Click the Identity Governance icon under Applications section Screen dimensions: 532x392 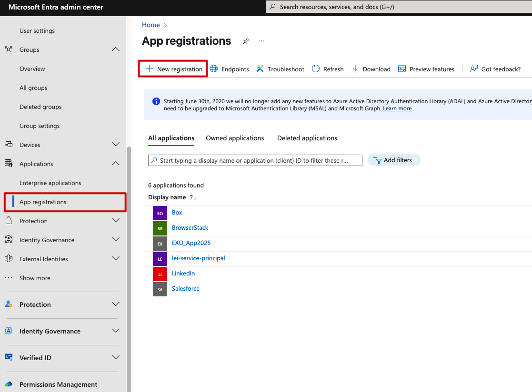pyautogui.click(x=9, y=240)
